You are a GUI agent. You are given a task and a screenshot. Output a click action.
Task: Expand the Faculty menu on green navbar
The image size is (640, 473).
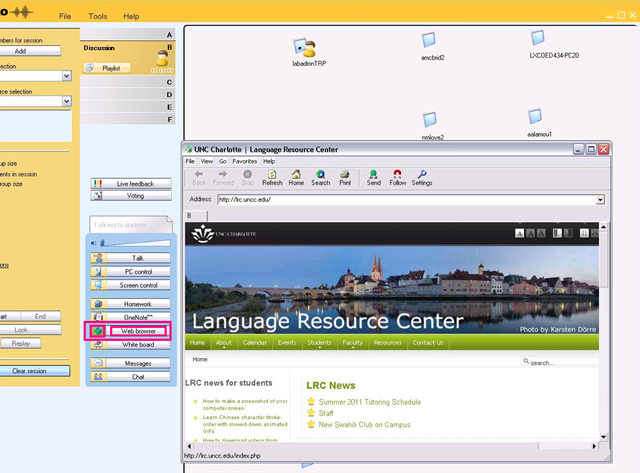[x=352, y=342]
